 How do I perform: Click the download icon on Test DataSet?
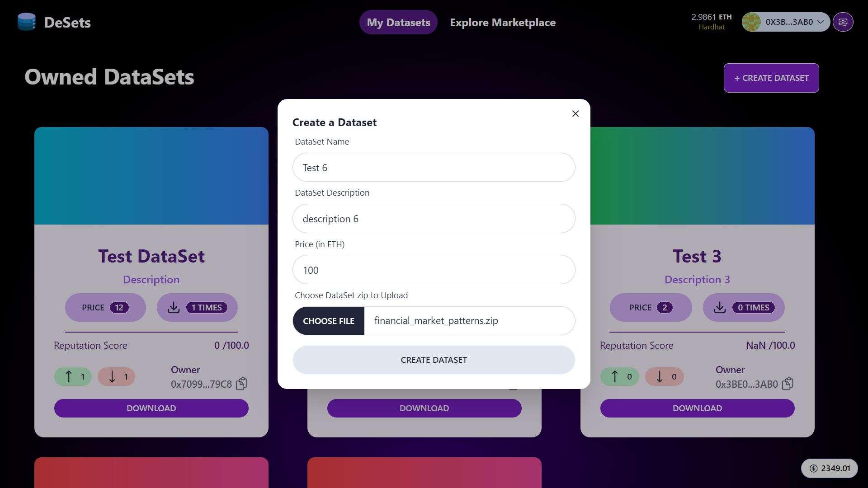pyautogui.click(x=175, y=307)
